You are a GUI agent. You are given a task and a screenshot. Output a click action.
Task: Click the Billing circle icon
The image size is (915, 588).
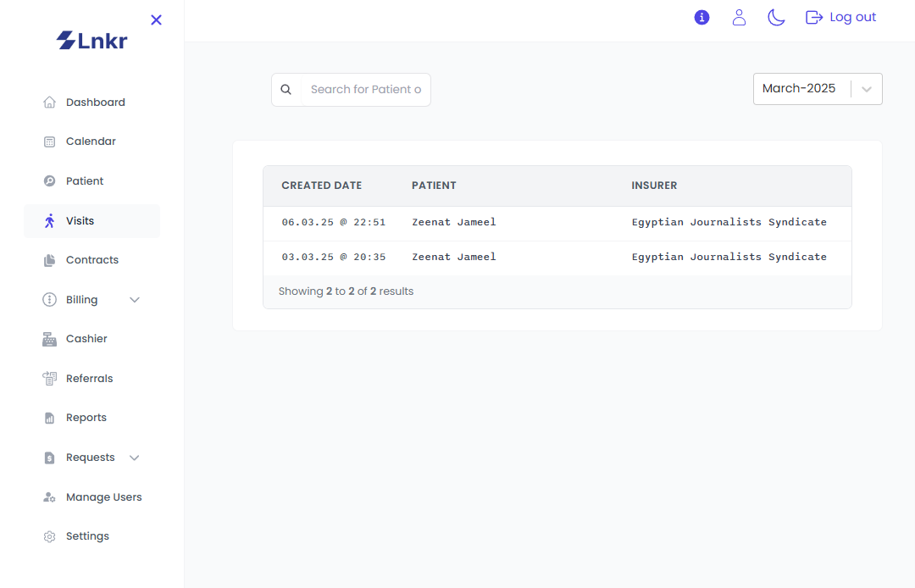coord(50,300)
